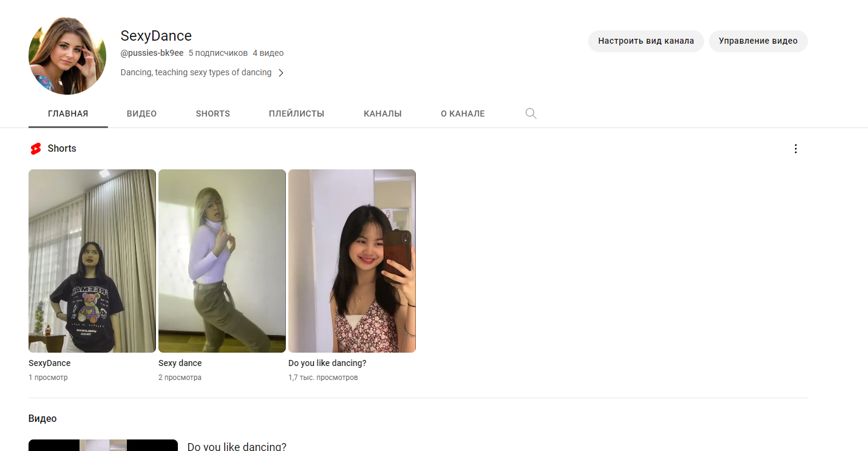Click the Управление видео button
Image resolution: width=868 pixels, height=451 pixels.
pos(758,41)
